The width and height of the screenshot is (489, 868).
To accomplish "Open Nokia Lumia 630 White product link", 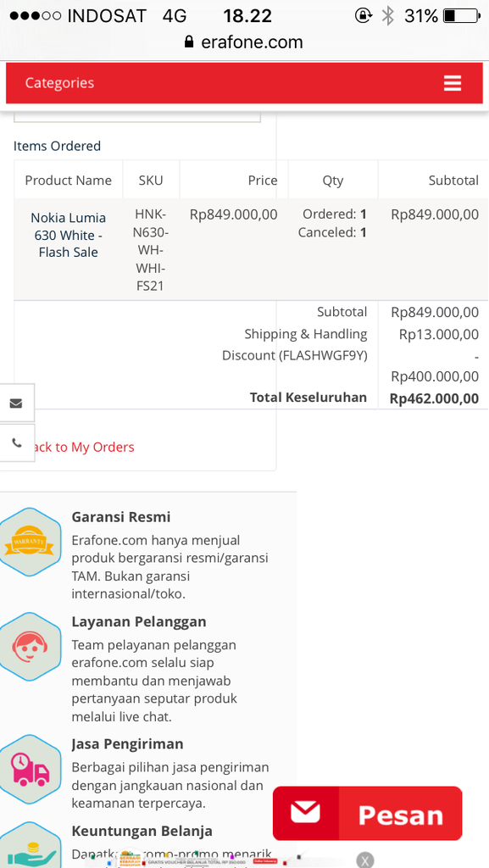I will (68, 235).
